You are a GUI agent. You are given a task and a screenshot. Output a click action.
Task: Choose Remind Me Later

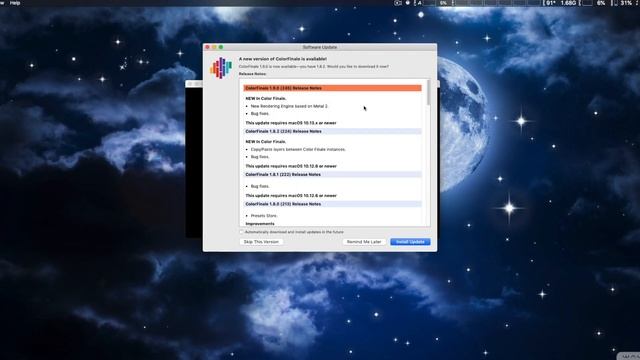(364, 242)
